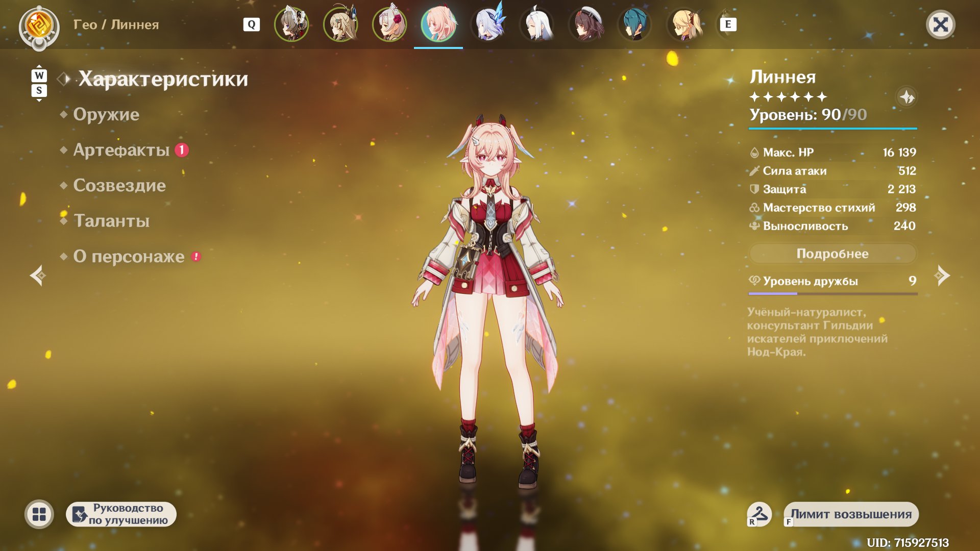This screenshot has height=551, width=980.
Task: Click the E next-character key icon
Action: click(728, 24)
